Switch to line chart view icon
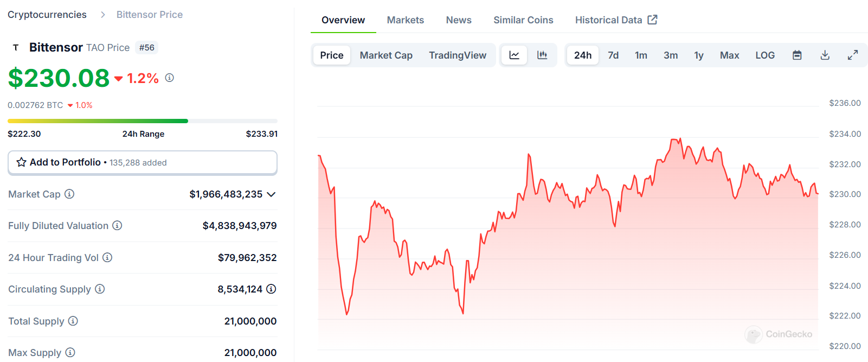 pyautogui.click(x=515, y=55)
